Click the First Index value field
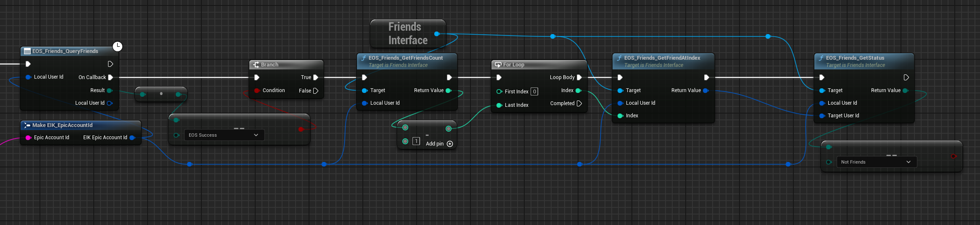The height and width of the screenshot is (225, 980). (x=534, y=92)
